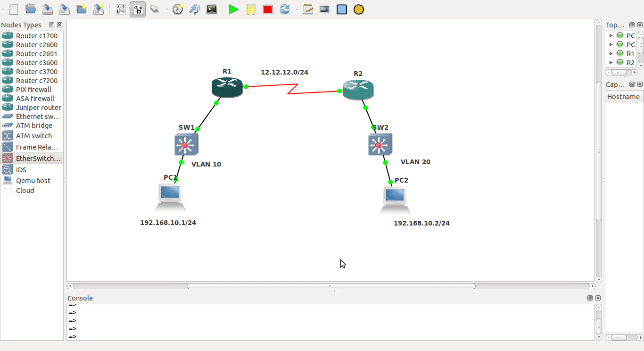This screenshot has height=351, width=644.
Task: Select ATM bridge node type
Action: coord(32,125)
